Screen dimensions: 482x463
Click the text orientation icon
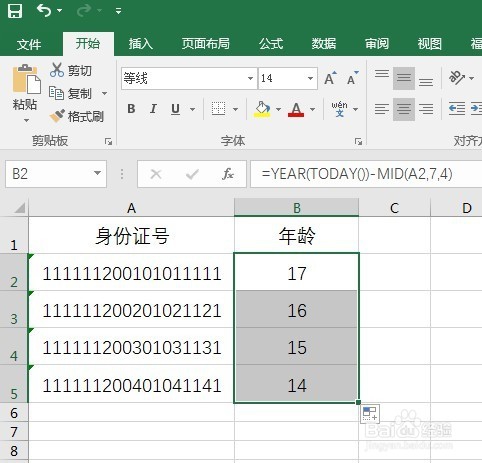click(457, 78)
